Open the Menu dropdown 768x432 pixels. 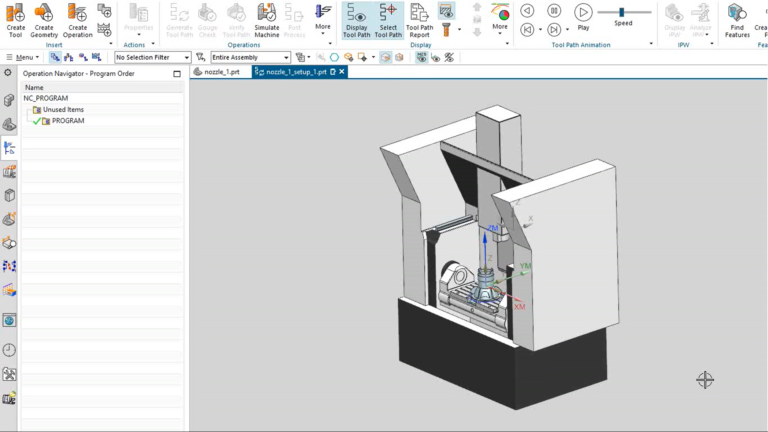[23, 57]
